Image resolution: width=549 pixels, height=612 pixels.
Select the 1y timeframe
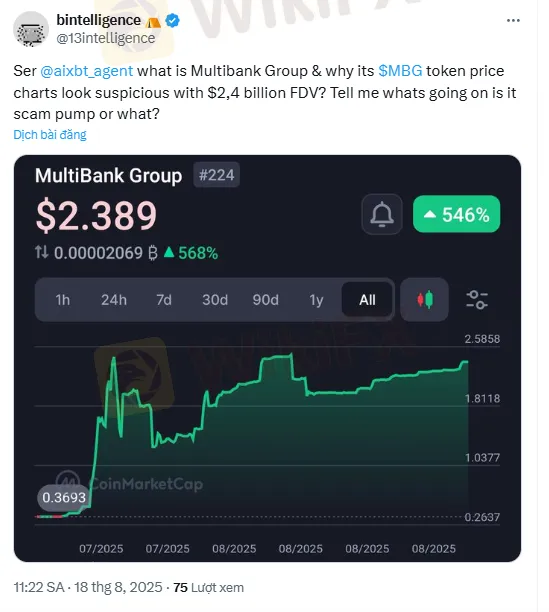(316, 300)
